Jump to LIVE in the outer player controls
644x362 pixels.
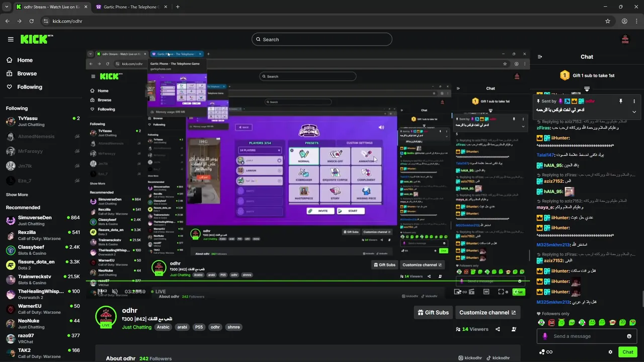pos(157,292)
